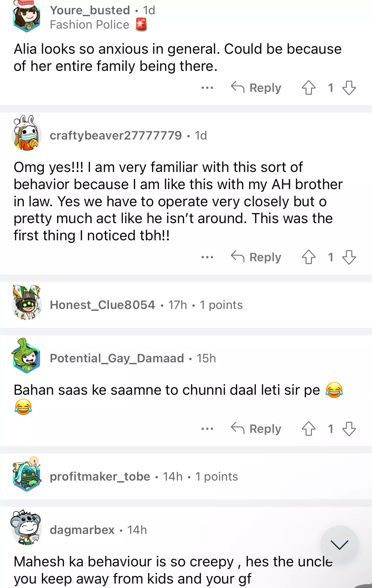Viewport: 372px width, 588px height.
Task: Downvote craftybeaver27777779's comment
Action: [x=349, y=257]
